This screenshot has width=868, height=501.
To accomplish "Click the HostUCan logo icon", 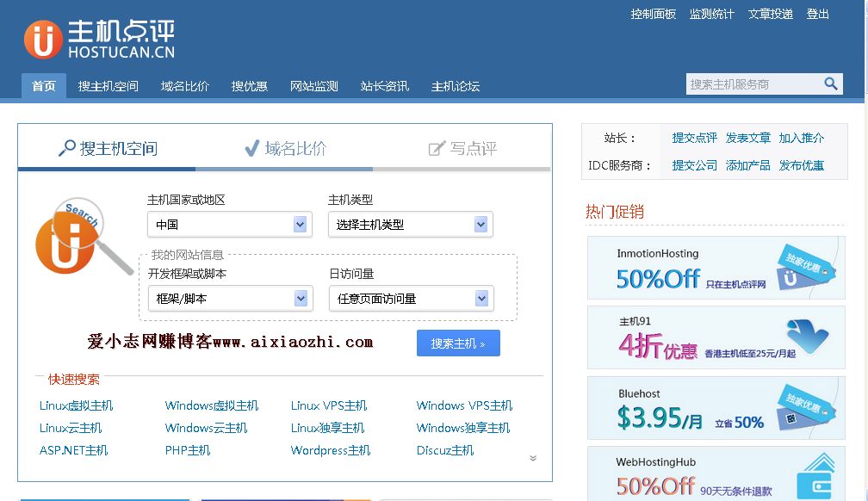I will 43,40.
